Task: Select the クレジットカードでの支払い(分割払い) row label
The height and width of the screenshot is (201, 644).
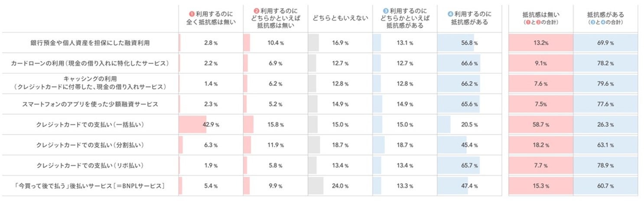Action: click(90, 145)
